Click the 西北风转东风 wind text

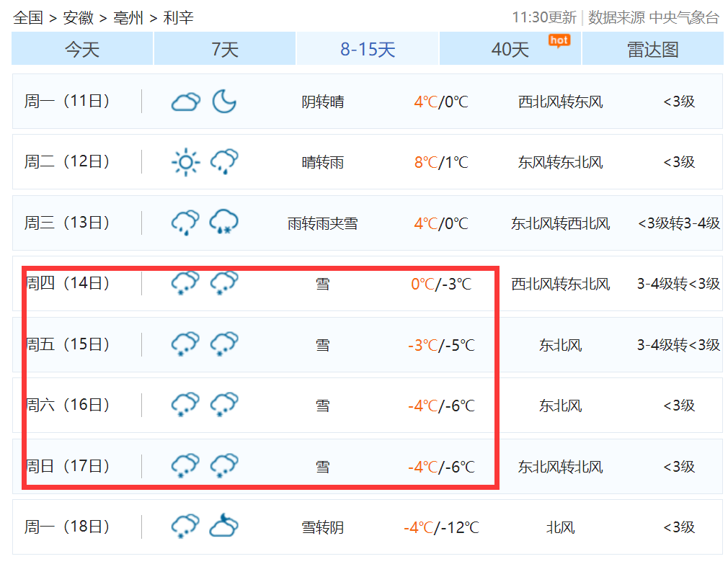560,102
